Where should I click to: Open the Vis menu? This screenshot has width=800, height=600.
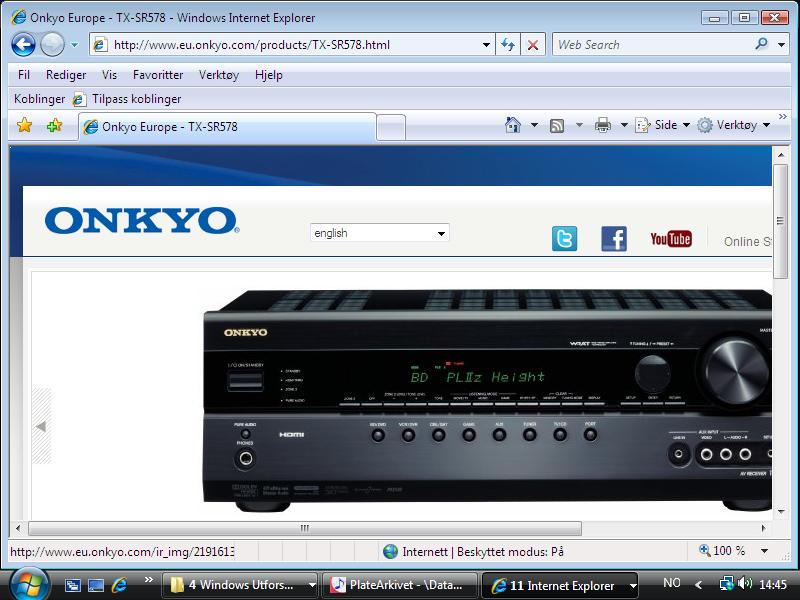[109, 75]
